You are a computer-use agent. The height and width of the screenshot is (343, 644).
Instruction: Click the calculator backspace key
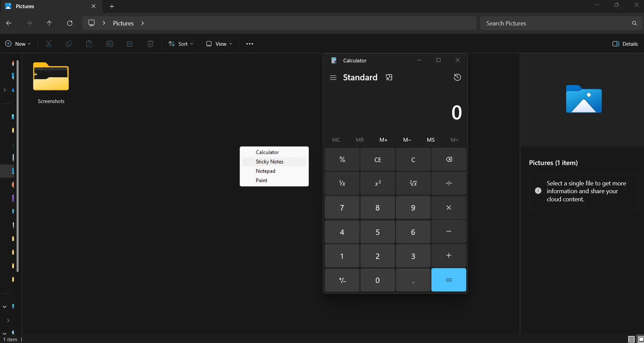[x=449, y=159]
